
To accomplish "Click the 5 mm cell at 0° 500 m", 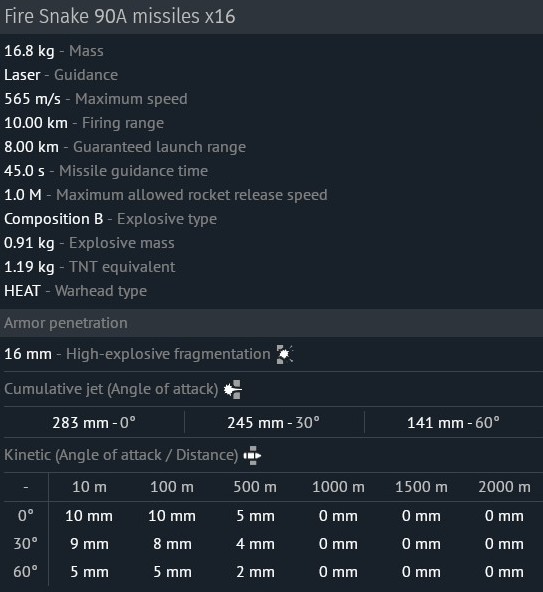I will click(255, 516).
